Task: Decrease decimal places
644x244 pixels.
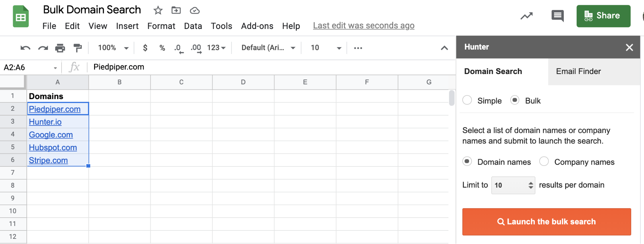Action: (x=178, y=48)
